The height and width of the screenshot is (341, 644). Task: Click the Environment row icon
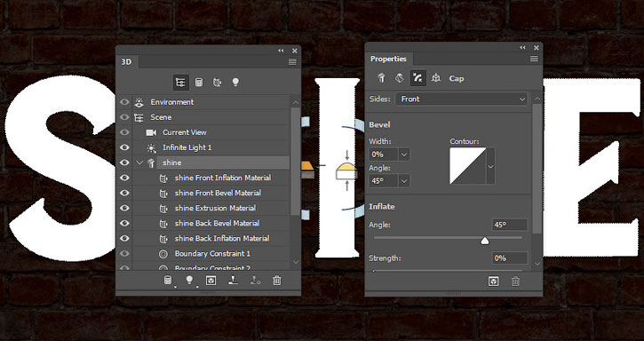pyautogui.click(x=139, y=102)
